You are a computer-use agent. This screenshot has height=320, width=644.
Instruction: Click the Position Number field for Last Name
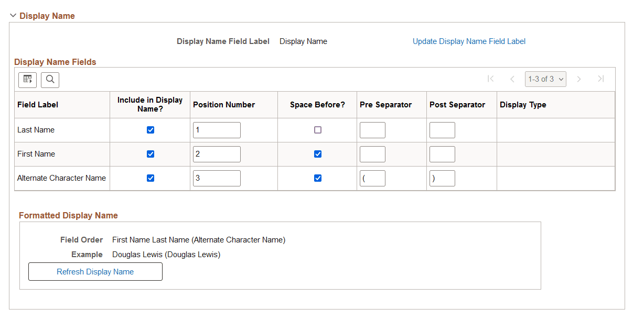tap(217, 129)
